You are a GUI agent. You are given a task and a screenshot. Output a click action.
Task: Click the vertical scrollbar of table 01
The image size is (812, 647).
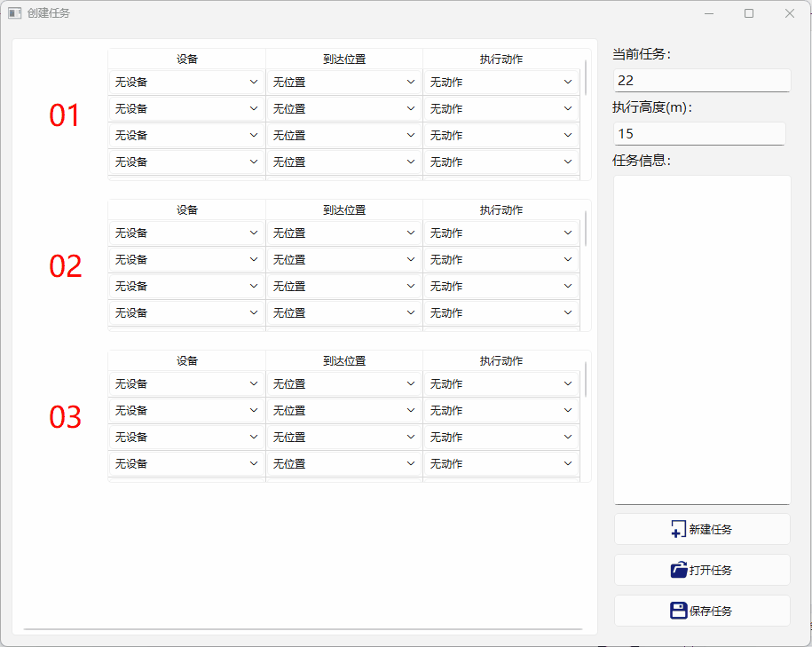tap(586, 78)
